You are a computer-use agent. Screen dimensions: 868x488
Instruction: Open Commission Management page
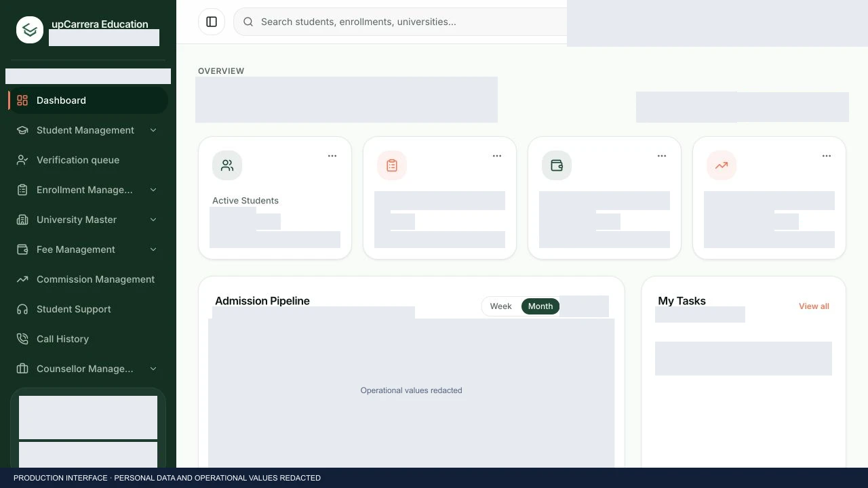coord(88,279)
